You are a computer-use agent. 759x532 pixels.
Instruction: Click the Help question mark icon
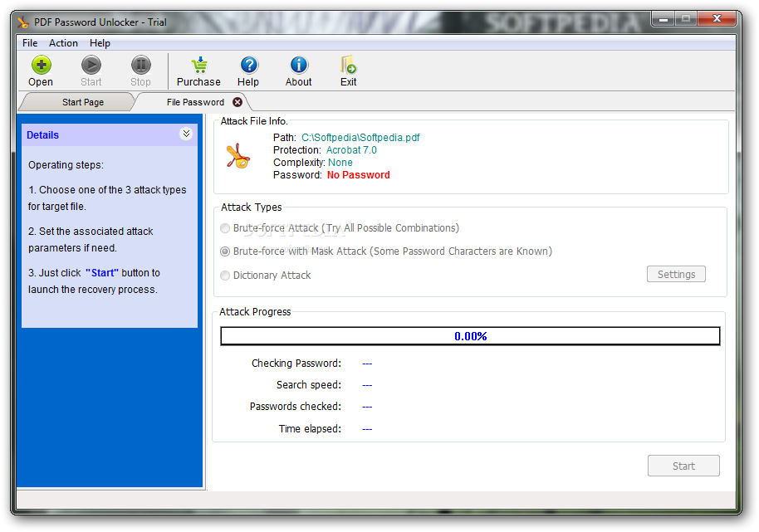pos(249,65)
